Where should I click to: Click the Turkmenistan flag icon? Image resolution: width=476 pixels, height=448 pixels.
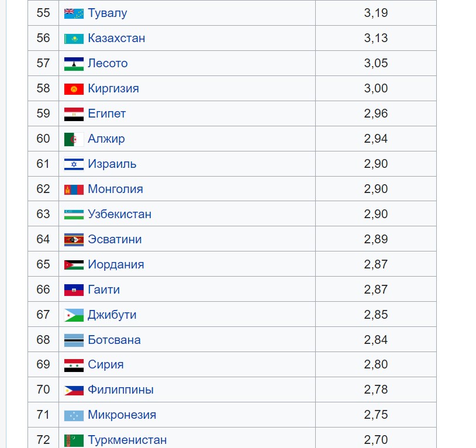[x=74, y=440]
